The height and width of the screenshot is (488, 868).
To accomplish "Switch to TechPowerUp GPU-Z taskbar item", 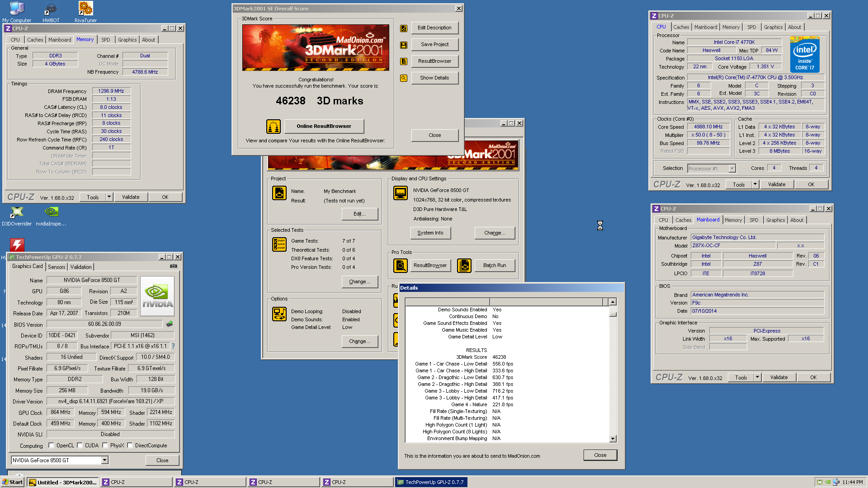I will (431, 482).
